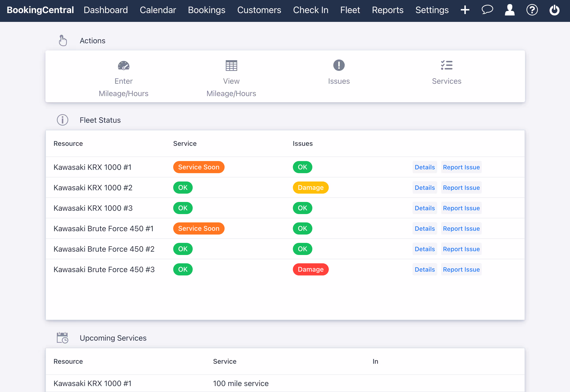Select 'Kawasaki Brute Force 450 #1' resource name
This screenshot has width=570, height=392.
[103, 228]
